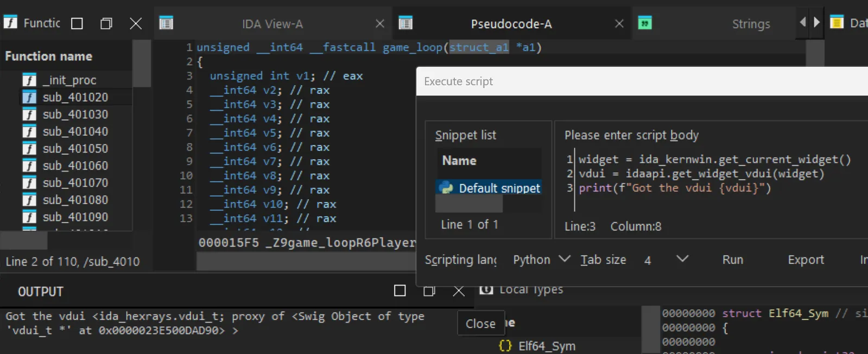868x354 pixels.
Task: Click the sub_401090 function icon
Action: tap(29, 217)
